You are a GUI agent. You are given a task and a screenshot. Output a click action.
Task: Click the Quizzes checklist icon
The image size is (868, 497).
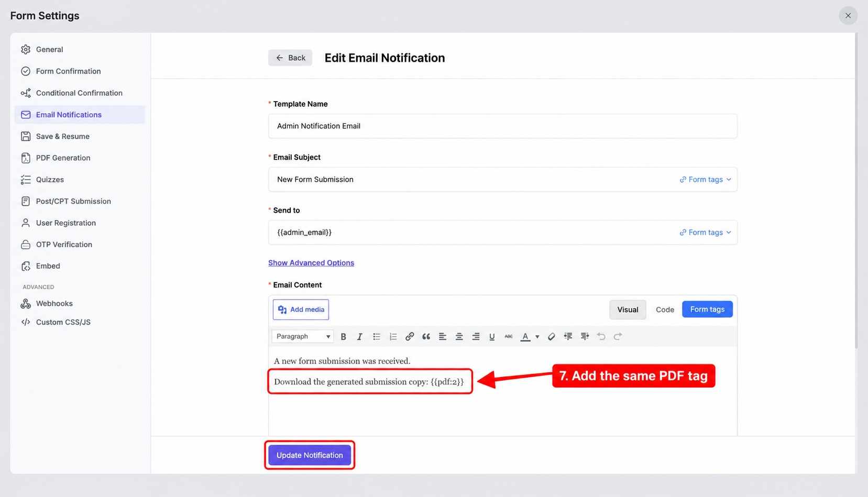tap(26, 180)
